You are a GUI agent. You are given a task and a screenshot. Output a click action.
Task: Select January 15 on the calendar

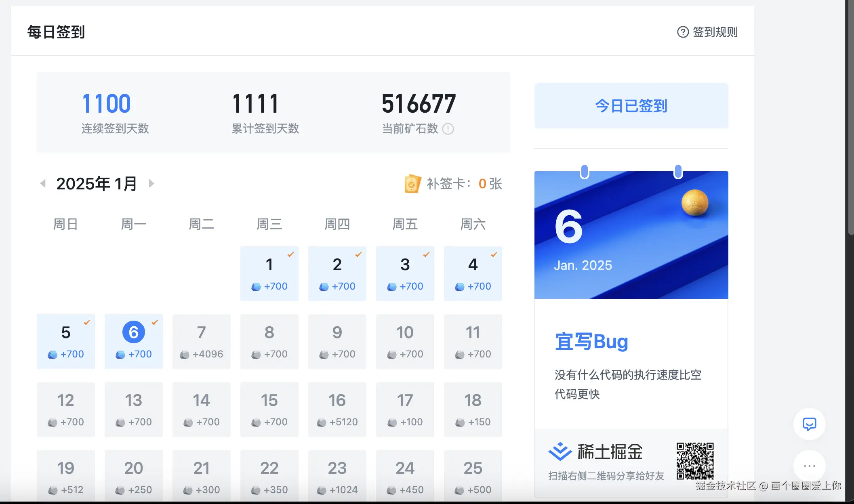[269, 409]
